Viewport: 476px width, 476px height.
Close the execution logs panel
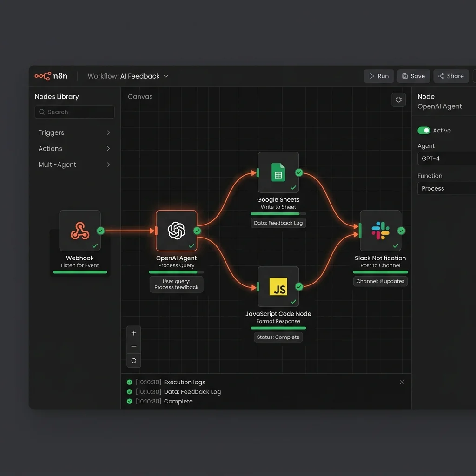click(x=402, y=382)
